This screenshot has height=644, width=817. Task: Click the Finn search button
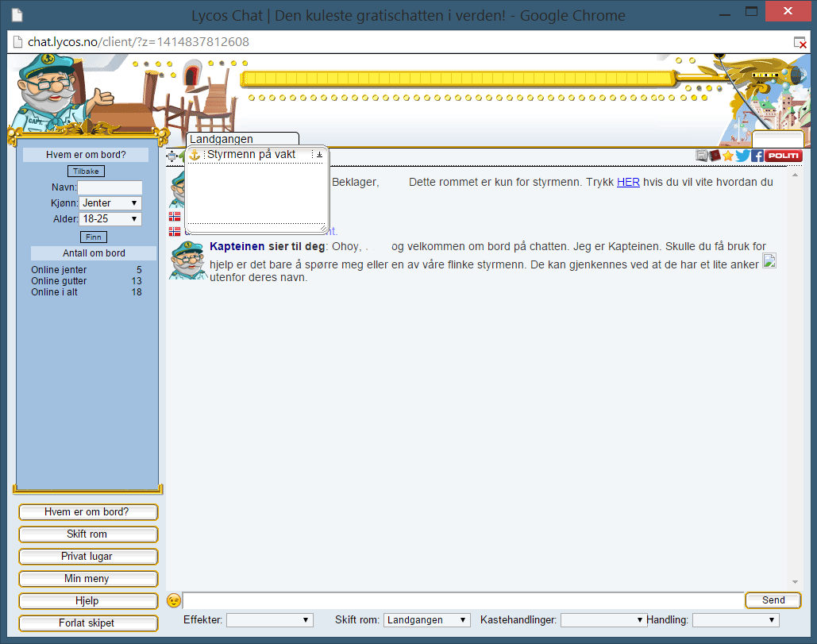coord(93,237)
